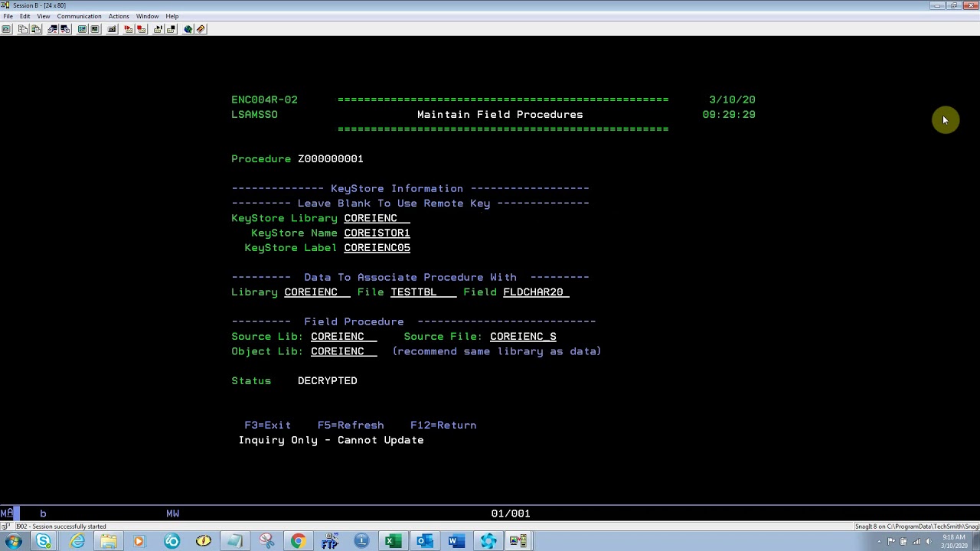
Task: Click the Play macro toolbar icon
Action: pyautogui.click(x=158, y=29)
